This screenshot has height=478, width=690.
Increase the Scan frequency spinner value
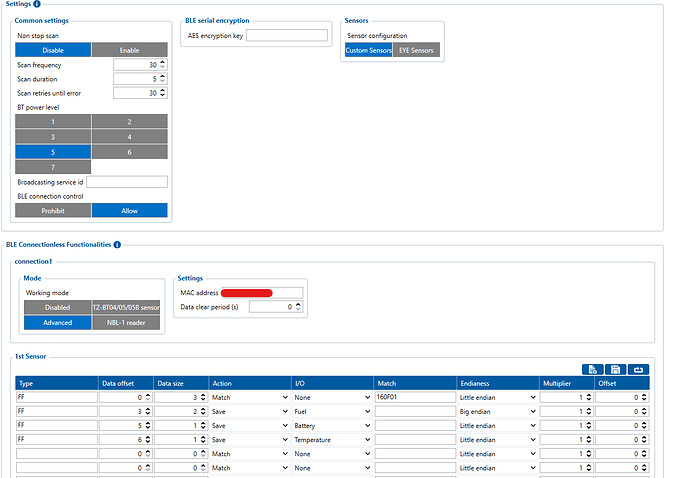click(x=163, y=62)
